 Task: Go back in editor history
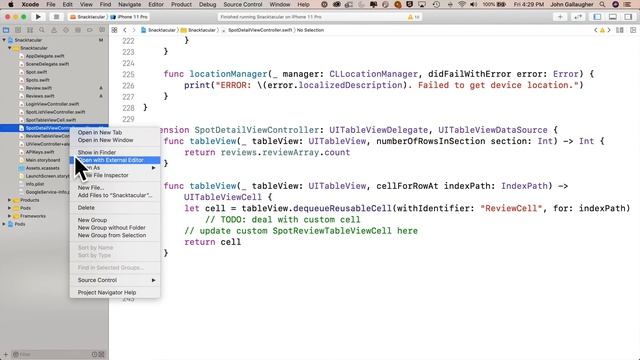pos(125,30)
